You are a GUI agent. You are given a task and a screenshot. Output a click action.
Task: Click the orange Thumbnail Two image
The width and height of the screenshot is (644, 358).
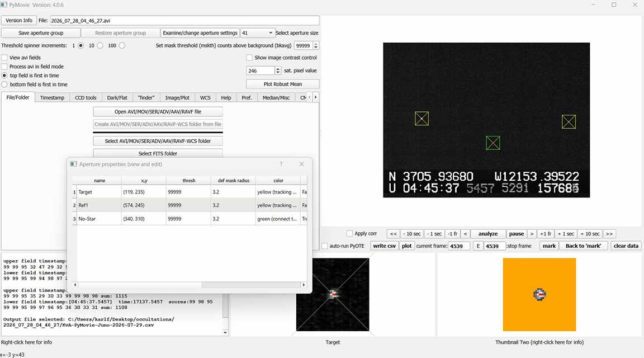click(x=539, y=294)
